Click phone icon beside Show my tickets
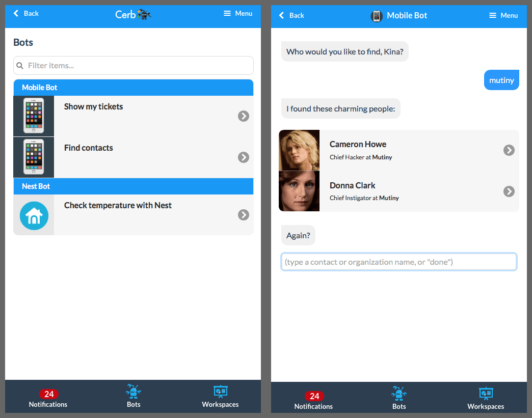Image resolution: width=532 pixels, height=418 pixels. 34,116
